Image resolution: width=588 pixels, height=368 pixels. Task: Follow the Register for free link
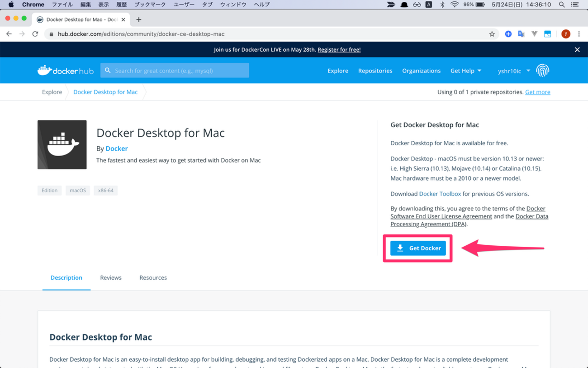[339, 50]
